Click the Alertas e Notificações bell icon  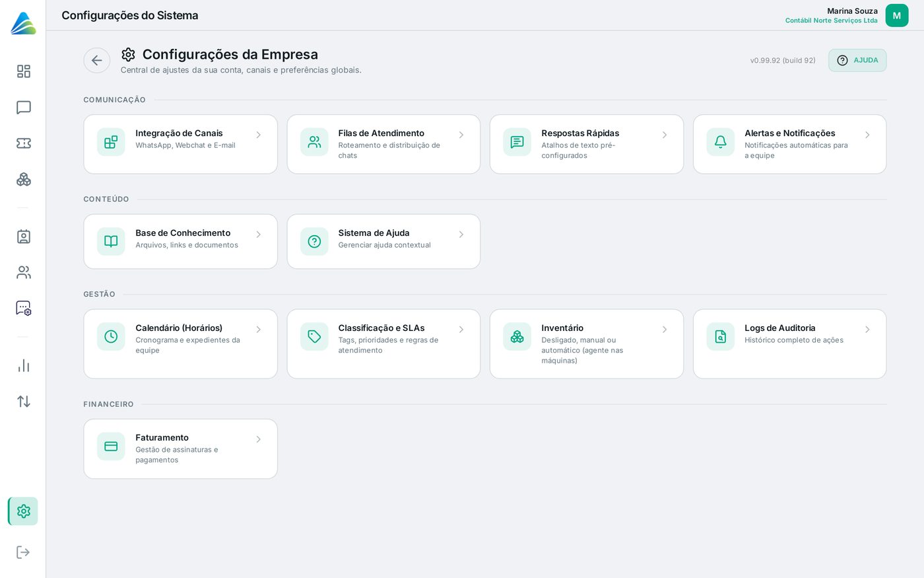point(721,142)
